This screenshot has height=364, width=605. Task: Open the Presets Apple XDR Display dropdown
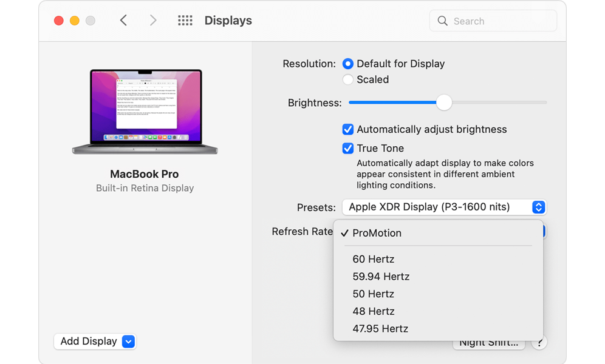(x=444, y=207)
